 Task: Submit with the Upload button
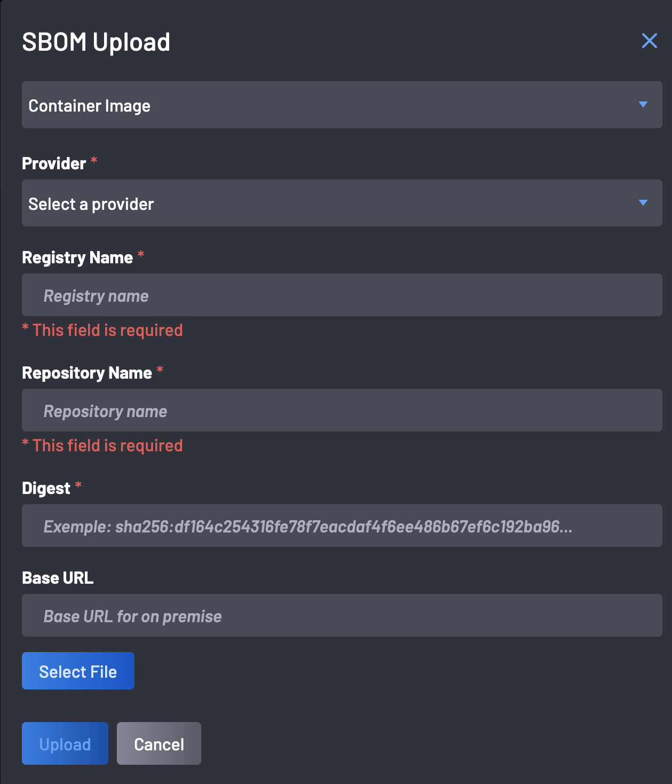tap(65, 743)
